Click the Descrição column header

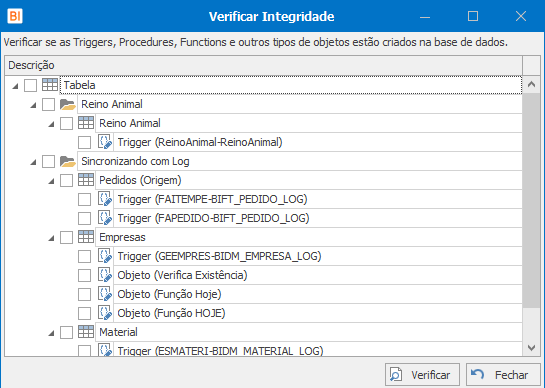263,65
